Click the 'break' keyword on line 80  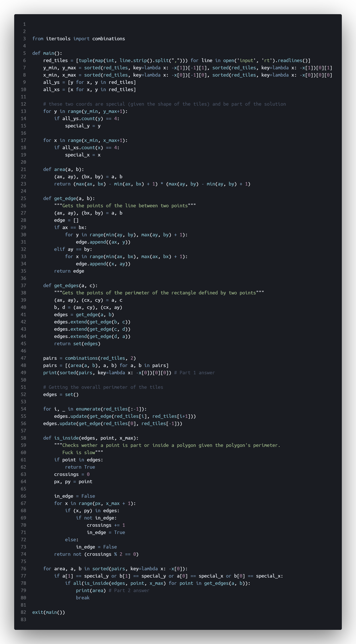pyautogui.click(x=83, y=598)
